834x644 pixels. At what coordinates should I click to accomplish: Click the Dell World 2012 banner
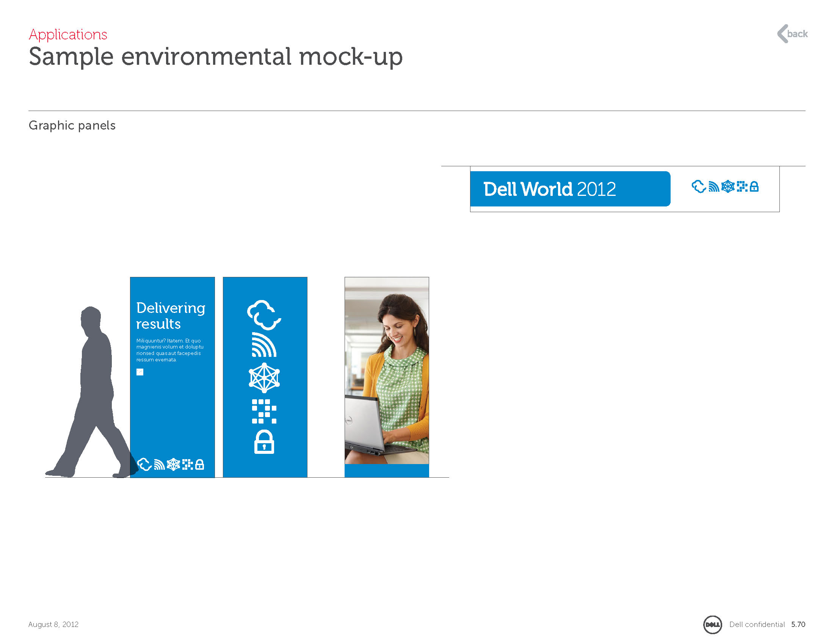570,189
